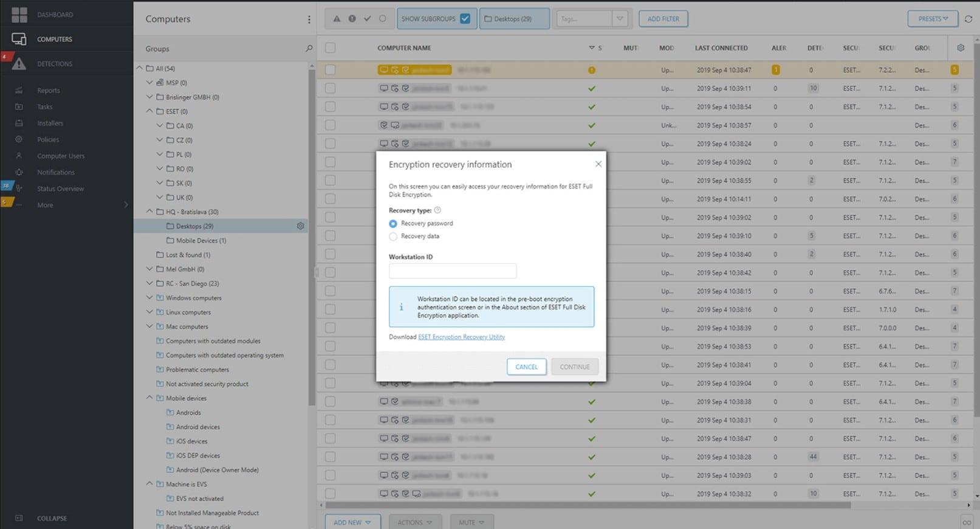Filter by OK checkmark status icon
The image size is (980, 529).
[367, 19]
